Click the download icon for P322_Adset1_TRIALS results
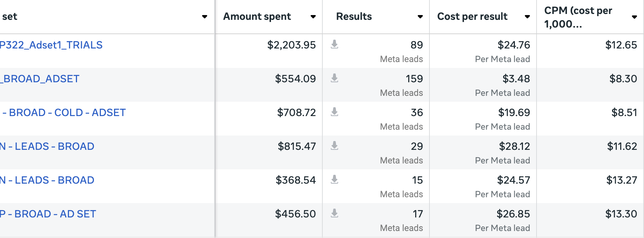 (x=335, y=45)
